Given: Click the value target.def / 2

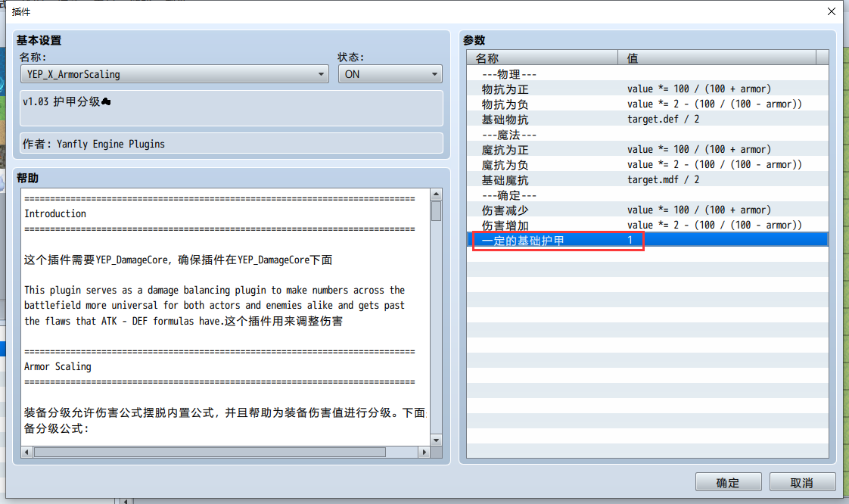Looking at the screenshot, I should point(663,119).
